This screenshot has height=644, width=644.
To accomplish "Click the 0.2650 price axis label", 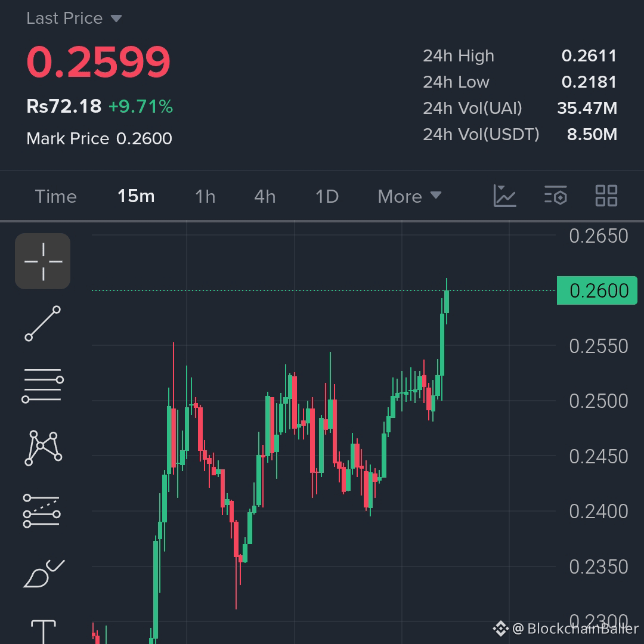I will tap(599, 236).
